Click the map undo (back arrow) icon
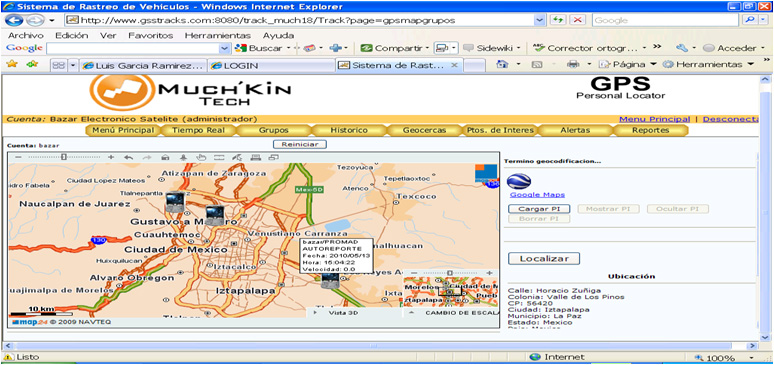 pyautogui.click(x=128, y=157)
